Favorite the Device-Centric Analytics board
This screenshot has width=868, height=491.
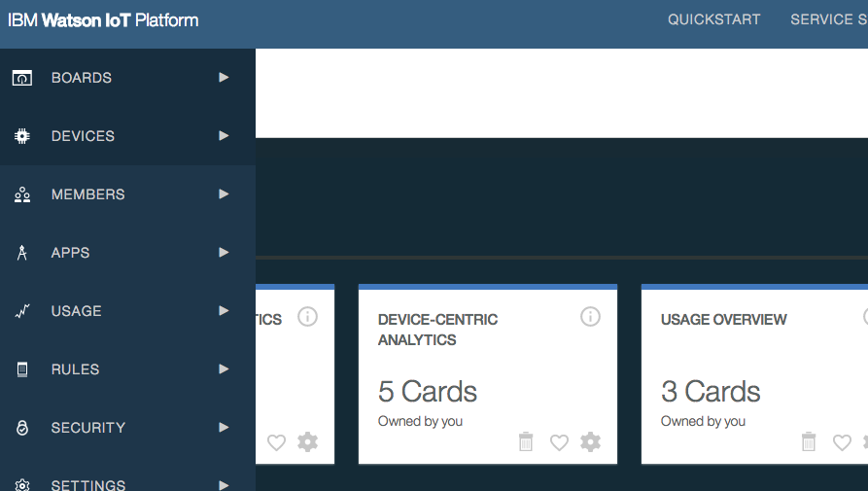[x=559, y=442]
